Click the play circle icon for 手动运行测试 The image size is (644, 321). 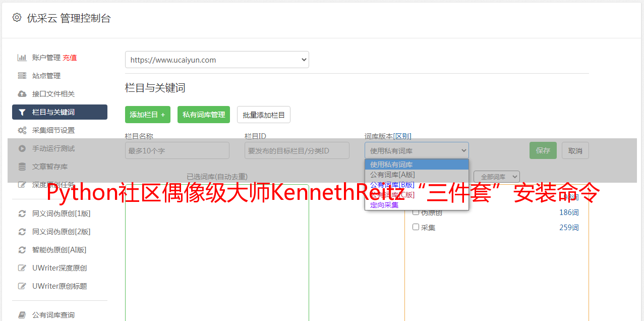(22, 148)
